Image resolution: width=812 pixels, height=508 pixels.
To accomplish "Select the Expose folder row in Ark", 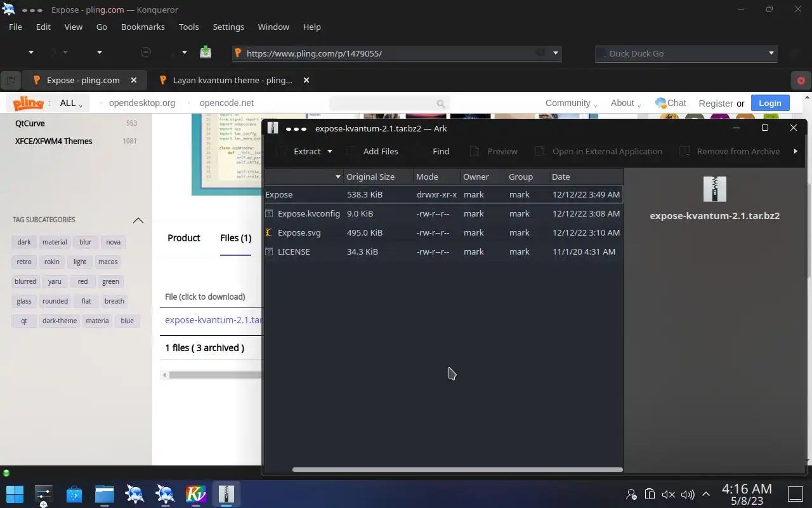I will point(443,194).
